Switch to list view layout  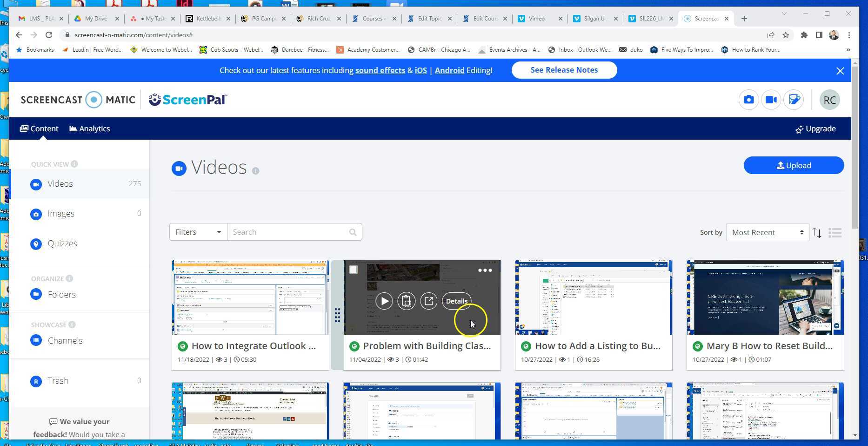click(x=835, y=233)
